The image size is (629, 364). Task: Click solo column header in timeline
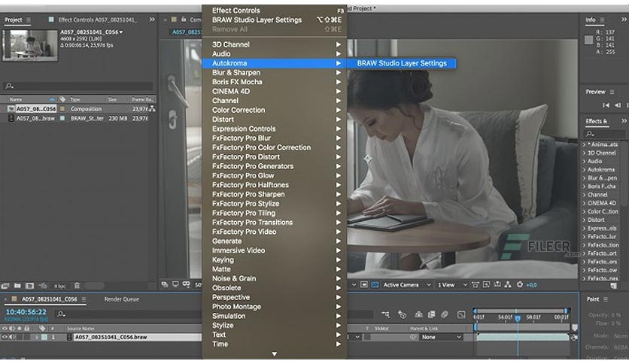[20, 329]
